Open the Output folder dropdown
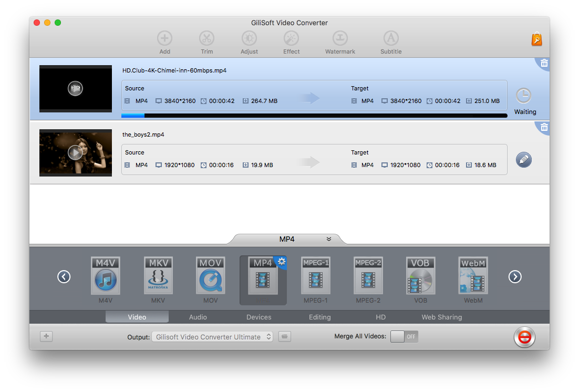Viewport: 579px width, 392px height. point(212,337)
